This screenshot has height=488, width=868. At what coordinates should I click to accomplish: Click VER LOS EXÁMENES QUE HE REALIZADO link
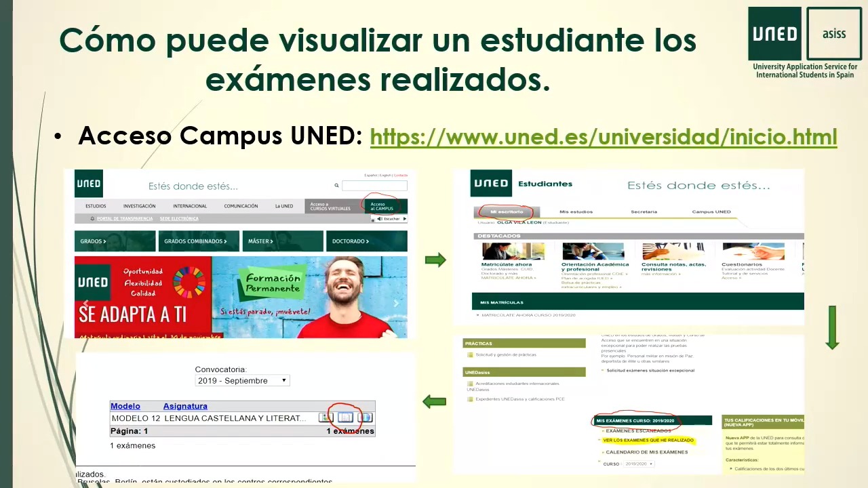pyautogui.click(x=648, y=441)
